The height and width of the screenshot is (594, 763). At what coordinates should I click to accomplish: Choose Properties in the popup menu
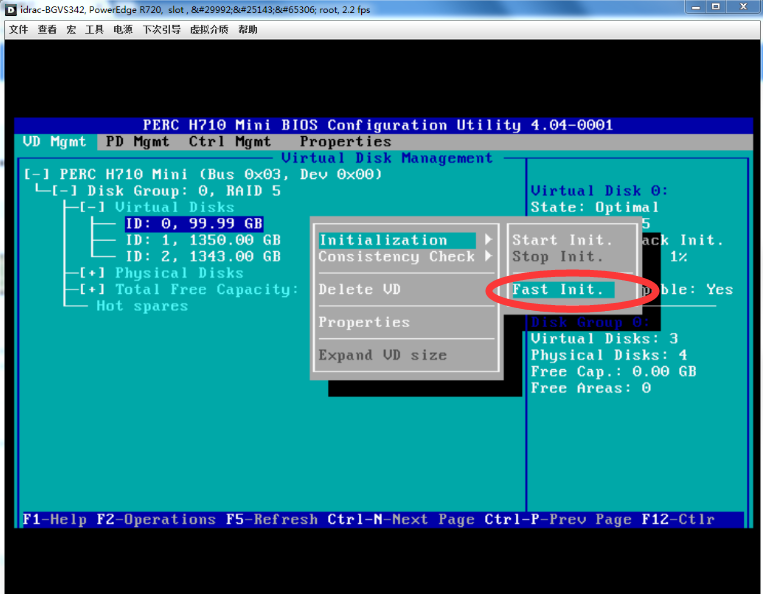click(x=364, y=322)
